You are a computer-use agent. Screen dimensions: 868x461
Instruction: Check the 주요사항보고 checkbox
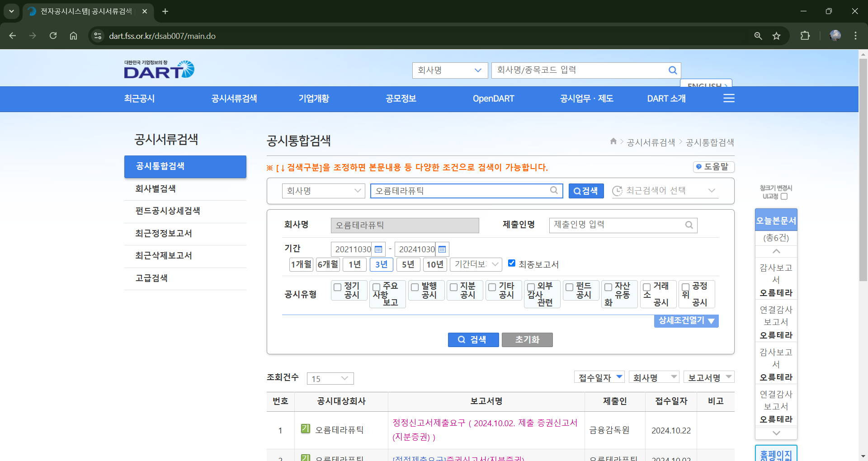coord(376,287)
